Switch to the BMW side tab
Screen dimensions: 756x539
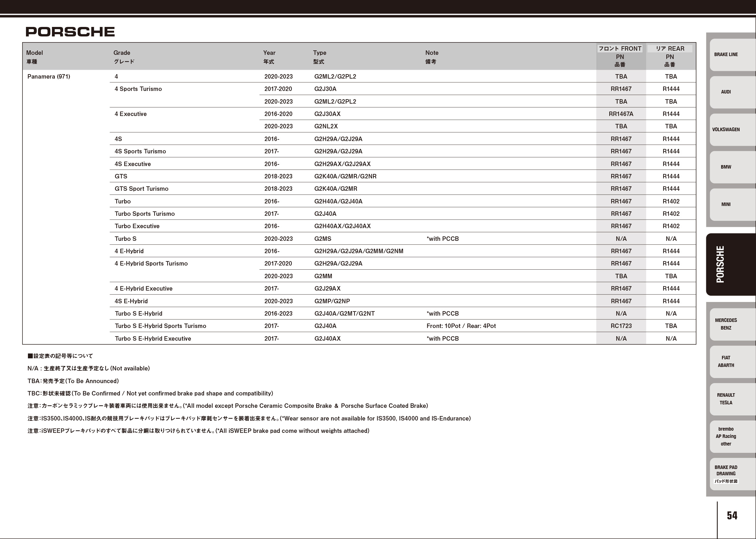[x=733, y=167]
